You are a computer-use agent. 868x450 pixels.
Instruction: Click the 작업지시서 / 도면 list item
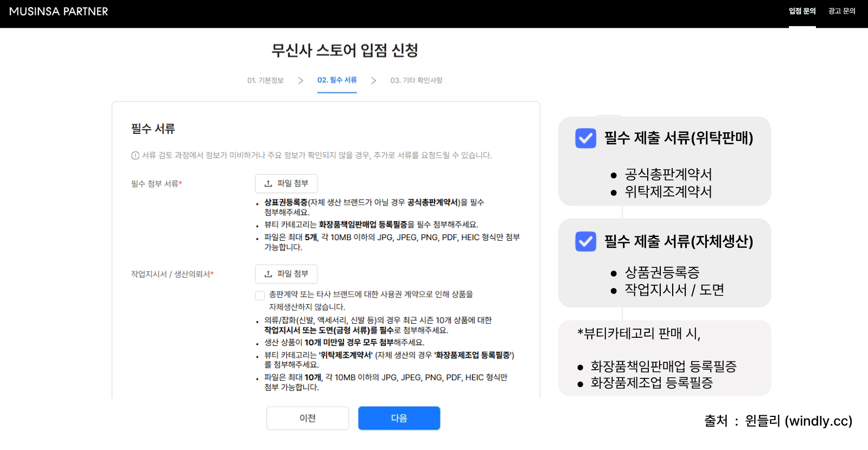pos(674,290)
